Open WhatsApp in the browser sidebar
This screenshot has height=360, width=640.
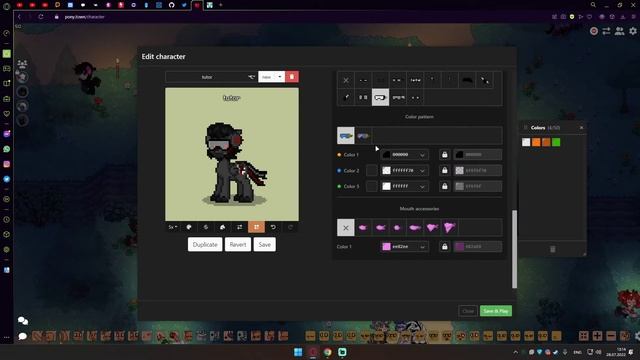point(7,149)
